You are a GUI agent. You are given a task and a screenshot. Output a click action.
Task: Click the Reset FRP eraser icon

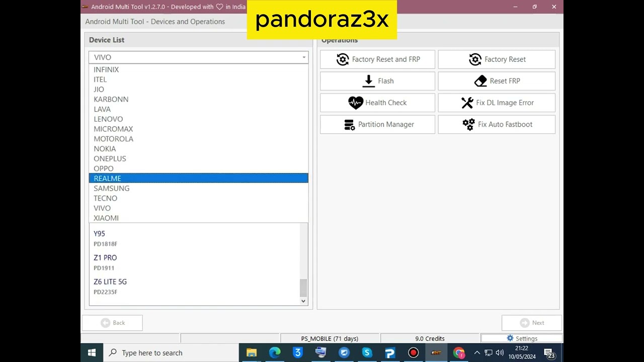(x=480, y=81)
